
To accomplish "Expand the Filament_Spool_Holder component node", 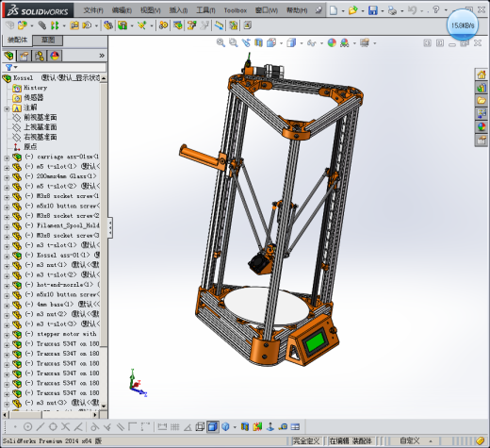I will click(7, 226).
